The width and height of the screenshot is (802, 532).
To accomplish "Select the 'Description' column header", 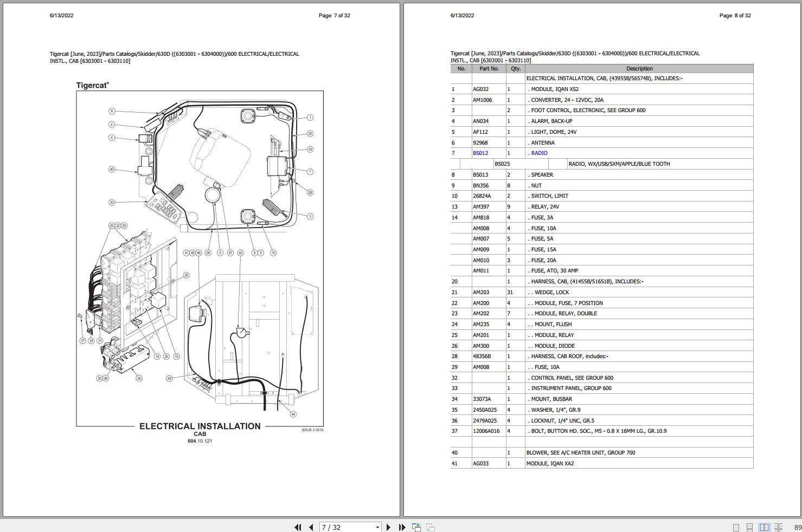I will (639, 69).
